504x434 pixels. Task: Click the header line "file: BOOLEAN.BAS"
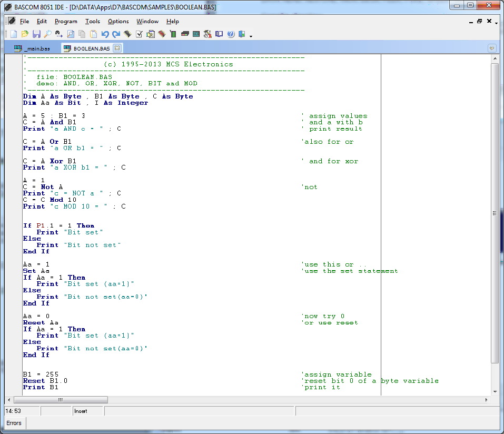[74, 77]
